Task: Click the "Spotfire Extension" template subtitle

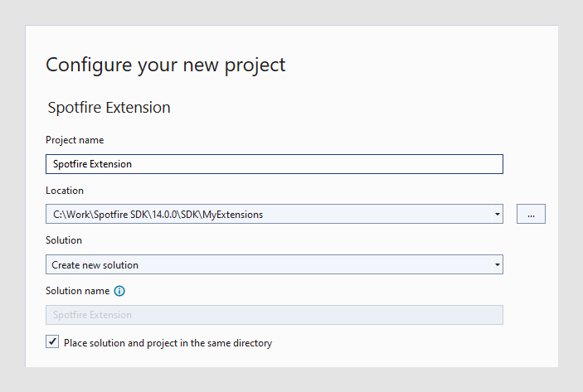Action: coord(109,108)
